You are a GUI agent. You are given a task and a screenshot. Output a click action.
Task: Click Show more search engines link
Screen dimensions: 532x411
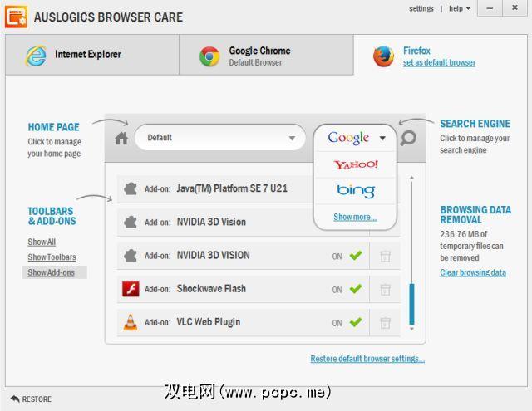pos(355,217)
